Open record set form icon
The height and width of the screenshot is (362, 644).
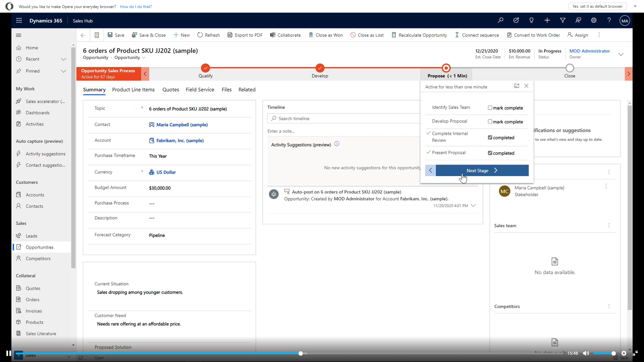pos(97,35)
